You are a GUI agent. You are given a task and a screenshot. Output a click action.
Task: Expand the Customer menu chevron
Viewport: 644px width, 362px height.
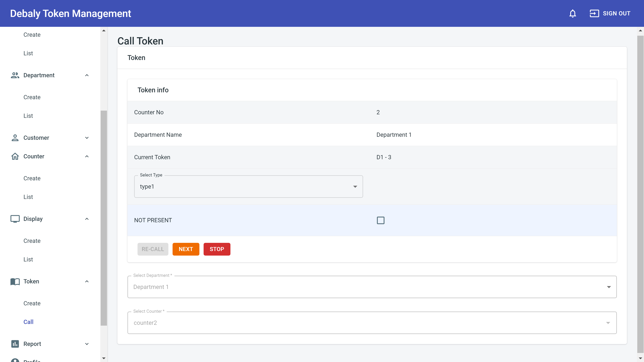[x=87, y=138]
